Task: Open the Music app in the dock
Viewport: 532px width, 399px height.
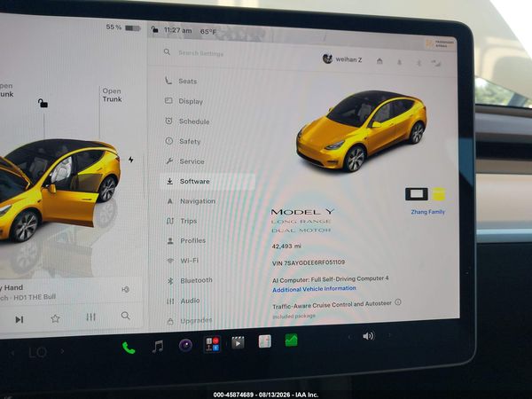Action: click(158, 347)
